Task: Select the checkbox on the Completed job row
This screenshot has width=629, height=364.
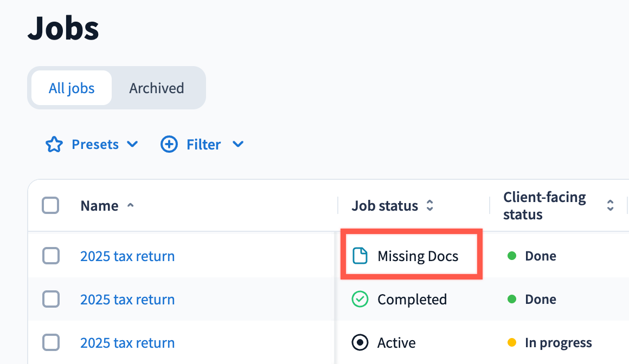Action: pyautogui.click(x=50, y=300)
